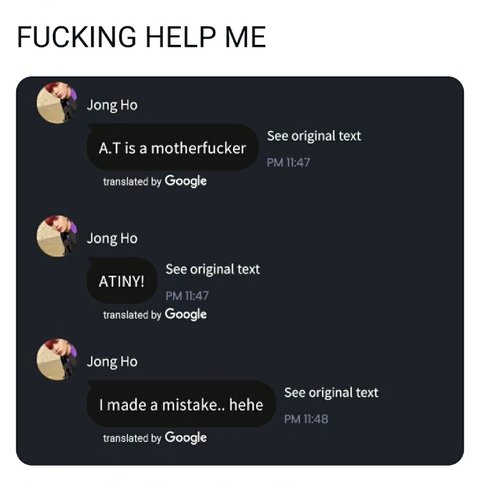Viewport: 480px width, 485px height.
Task: Show original text for the ATINY! message
Action: tap(212, 269)
